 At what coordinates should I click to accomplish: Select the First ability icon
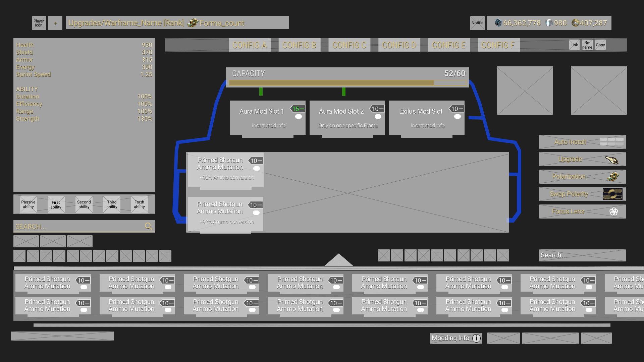(56, 204)
